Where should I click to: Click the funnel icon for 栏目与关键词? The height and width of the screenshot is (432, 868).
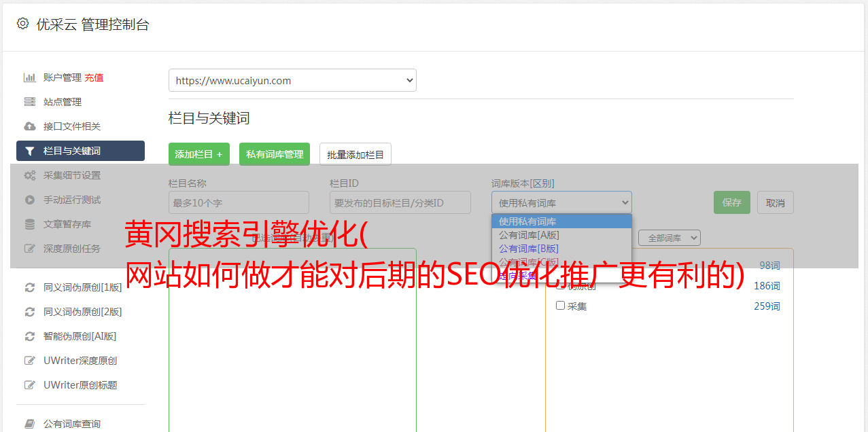tap(29, 151)
